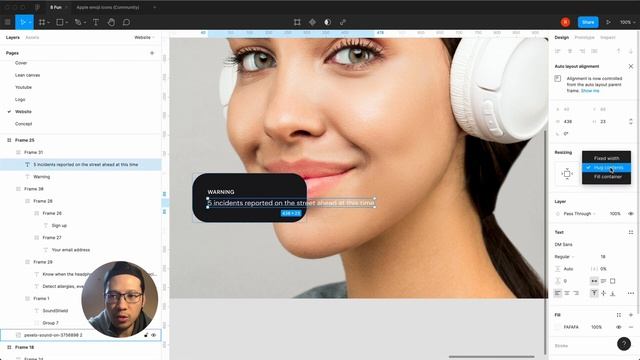This screenshot has height=360, width=640.
Task: Open Text style picker four-dots icon
Action: pos(631,232)
